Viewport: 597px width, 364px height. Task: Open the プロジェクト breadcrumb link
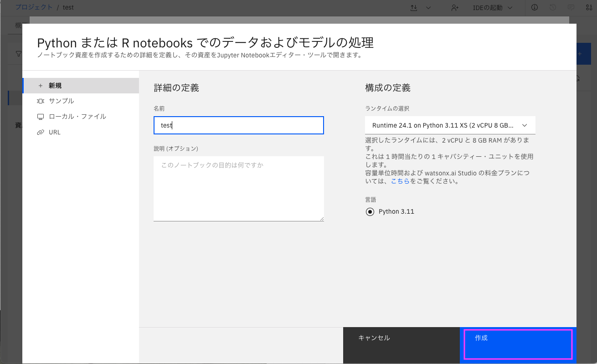(34, 7)
